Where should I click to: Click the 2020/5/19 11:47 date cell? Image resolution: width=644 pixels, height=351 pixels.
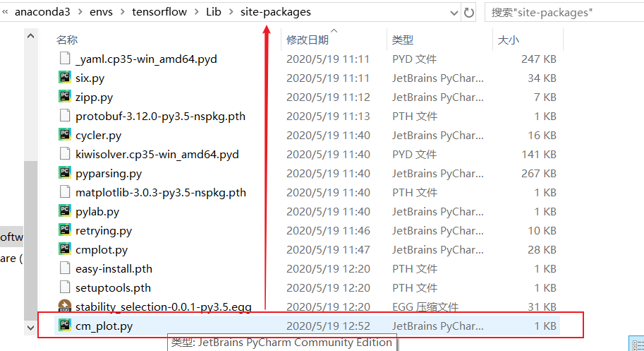click(x=328, y=250)
